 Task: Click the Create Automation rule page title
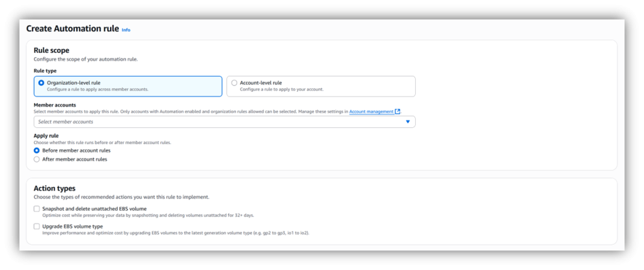click(x=72, y=28)
